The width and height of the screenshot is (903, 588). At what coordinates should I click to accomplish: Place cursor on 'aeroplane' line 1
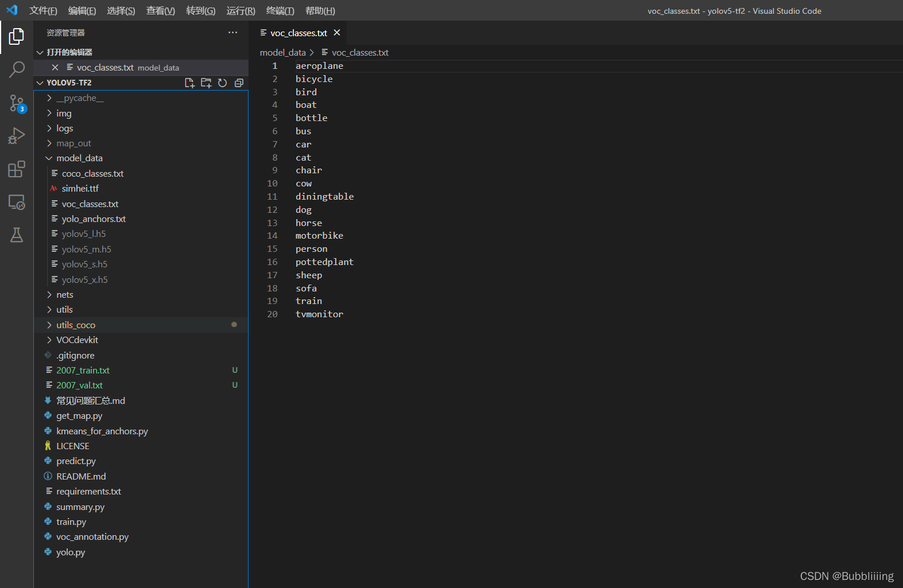pos(319,66)
